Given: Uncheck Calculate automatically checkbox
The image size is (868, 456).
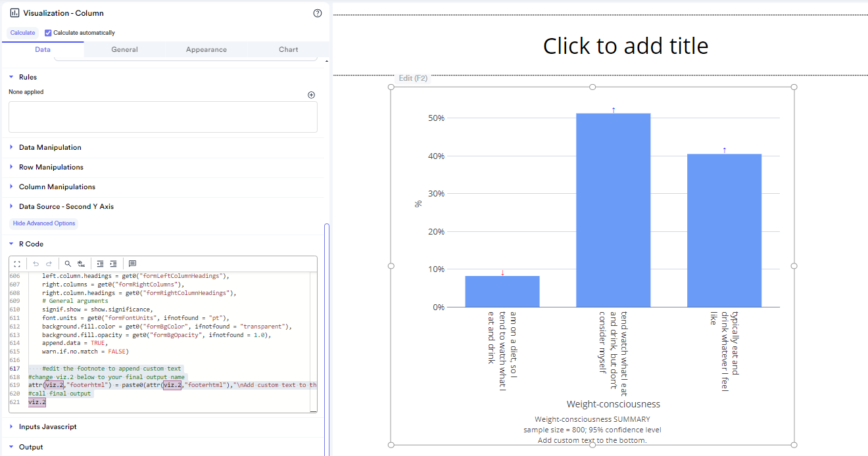Looking at the screenshot, I should tap(48, 33).
